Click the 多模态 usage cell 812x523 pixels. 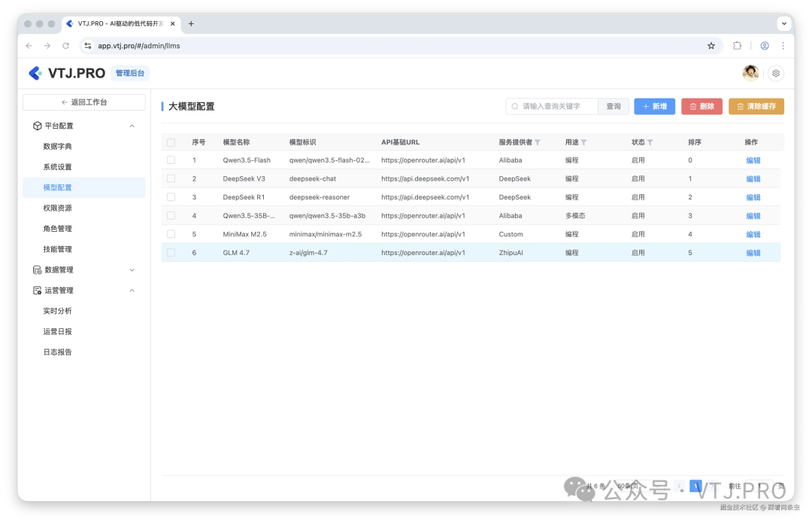point(575,216)
